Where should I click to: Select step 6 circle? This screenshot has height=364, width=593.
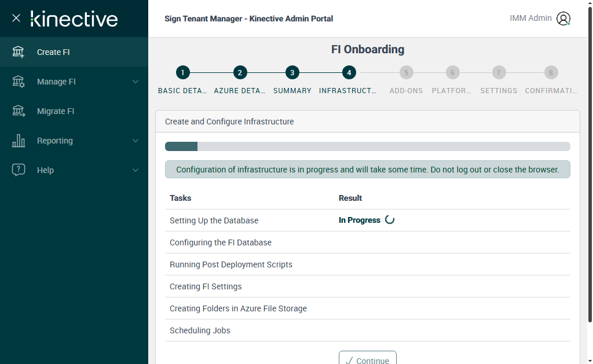pos(452,72)
